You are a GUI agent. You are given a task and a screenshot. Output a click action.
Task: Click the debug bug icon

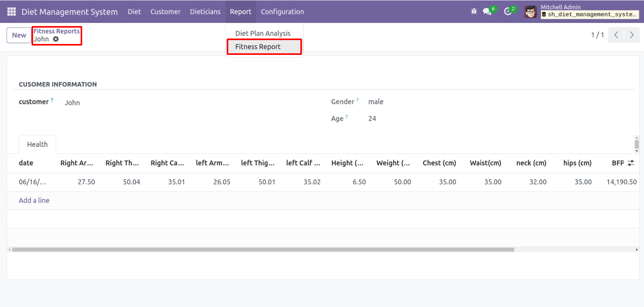click(x=474, y=12)
